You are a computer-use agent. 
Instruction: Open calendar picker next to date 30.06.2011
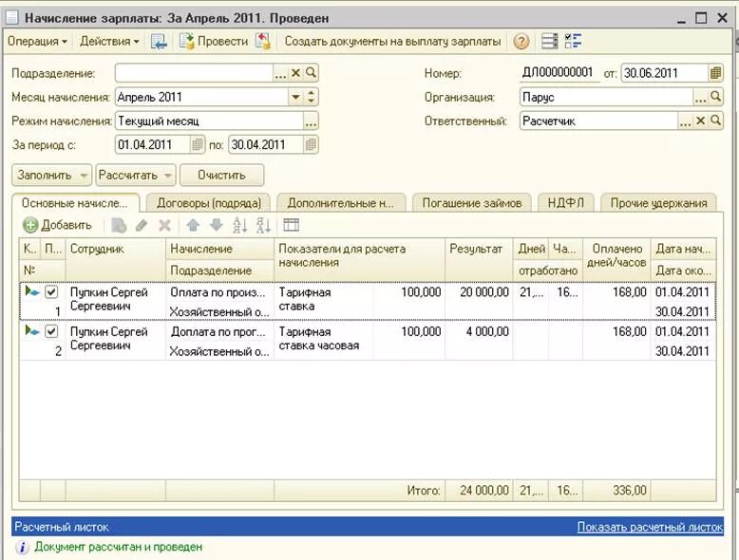click(715, 73)
